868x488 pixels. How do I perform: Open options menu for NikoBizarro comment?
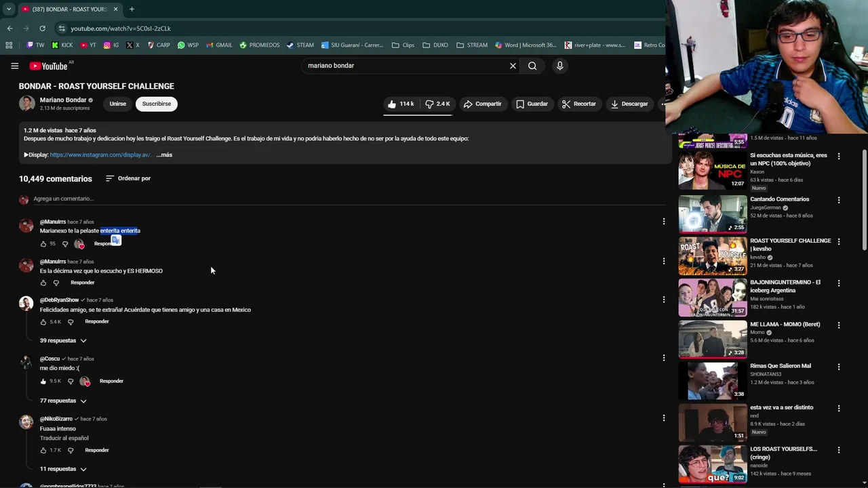664,418
